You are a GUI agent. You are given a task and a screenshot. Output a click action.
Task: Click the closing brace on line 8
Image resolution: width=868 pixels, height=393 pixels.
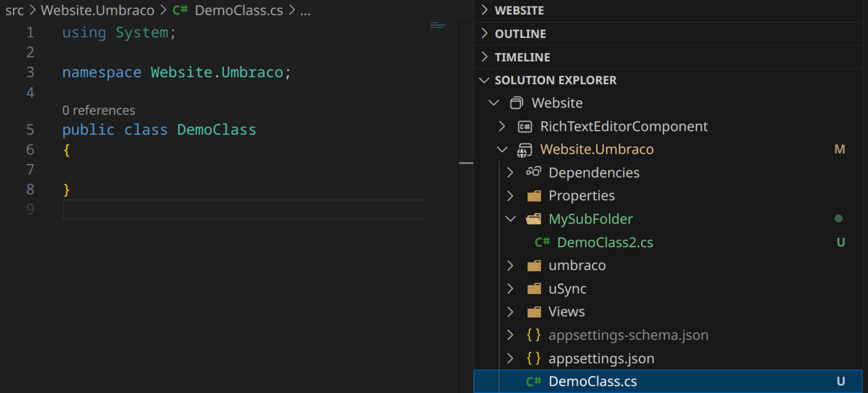point(67,190)
